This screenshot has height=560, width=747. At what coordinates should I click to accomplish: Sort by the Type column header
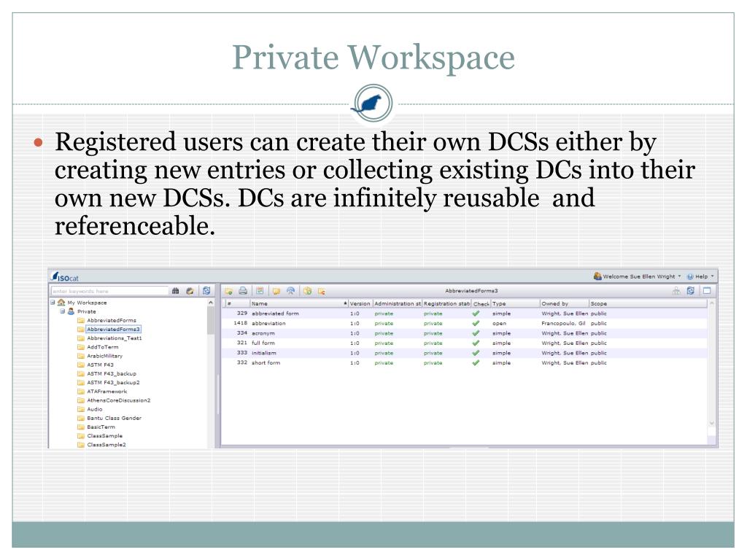point(516,303)
